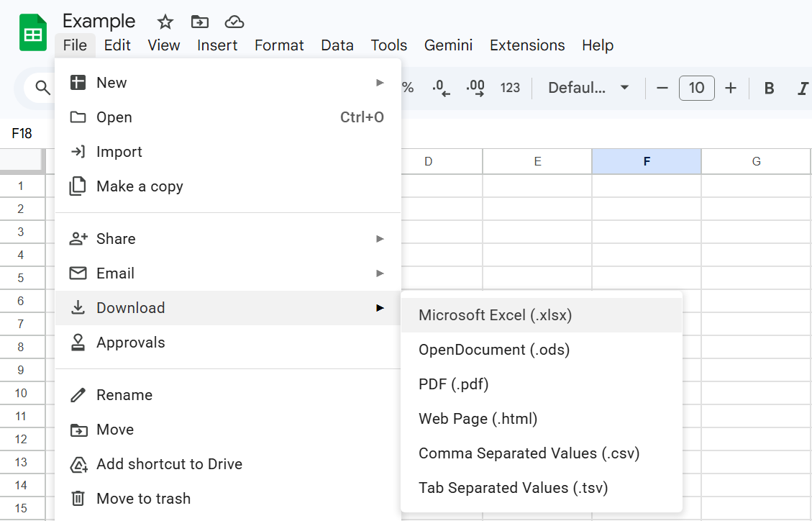Viewport: 812px width, 521px height.
Task: Click the search magnifier icon
Action: (42, 88)
